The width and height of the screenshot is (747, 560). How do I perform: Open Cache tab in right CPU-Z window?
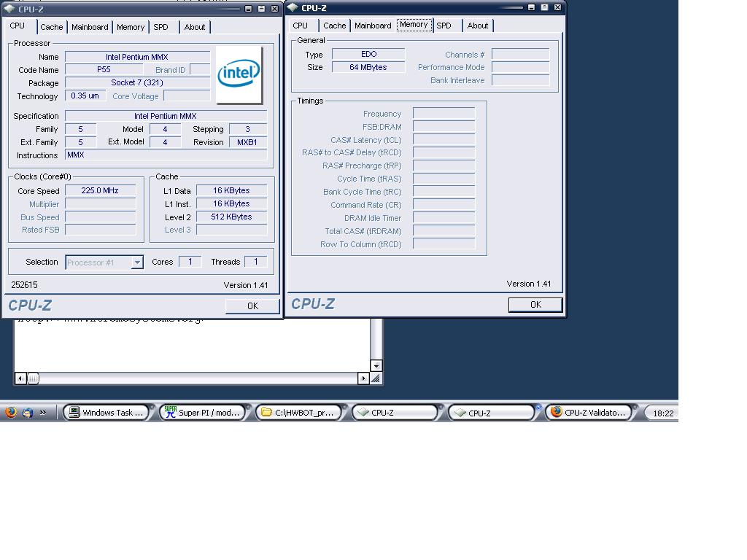(334, 26)
